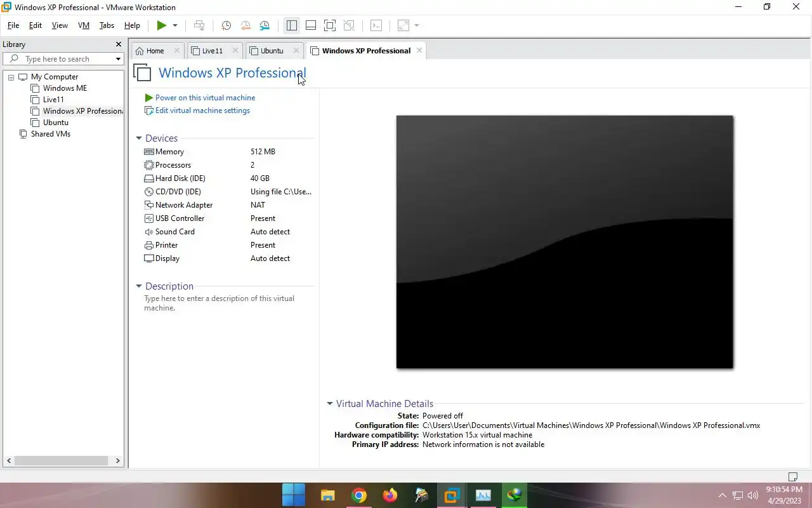812x508 pixels.
Task: Click the message log icon in status bar
Action: pyautogui.click(x=793, y=477)
